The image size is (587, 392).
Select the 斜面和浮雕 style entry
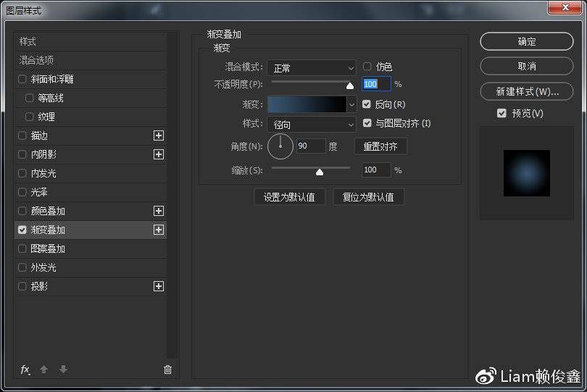[90, 79]
